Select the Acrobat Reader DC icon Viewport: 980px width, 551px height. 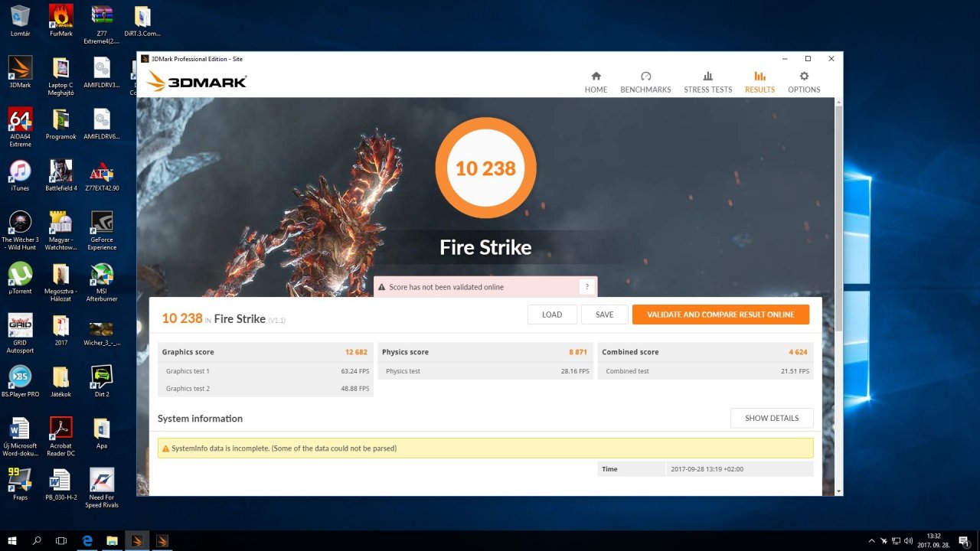(61, 436)
